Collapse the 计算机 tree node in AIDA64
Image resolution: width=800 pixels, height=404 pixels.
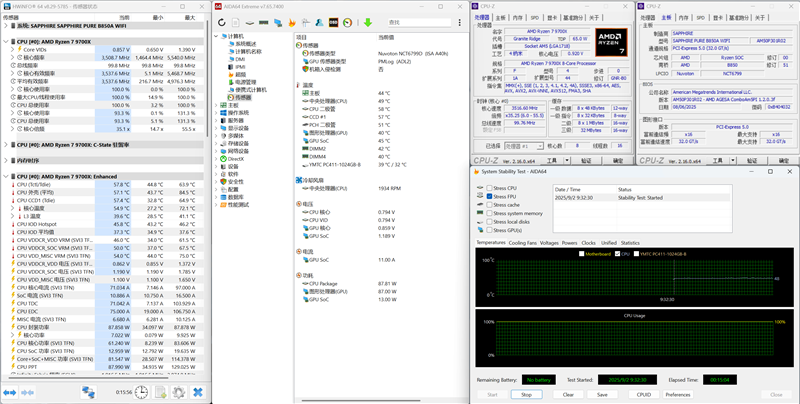tap(217, 36)
